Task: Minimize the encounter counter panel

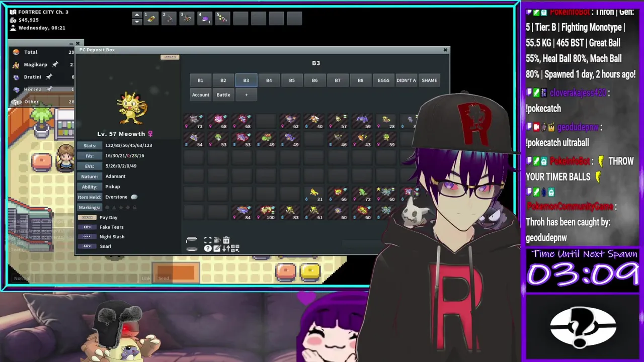Action: pos(71,43)
